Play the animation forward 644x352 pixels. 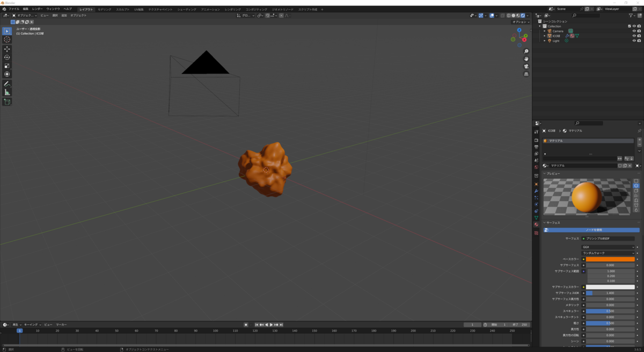(x=271, y=325)
